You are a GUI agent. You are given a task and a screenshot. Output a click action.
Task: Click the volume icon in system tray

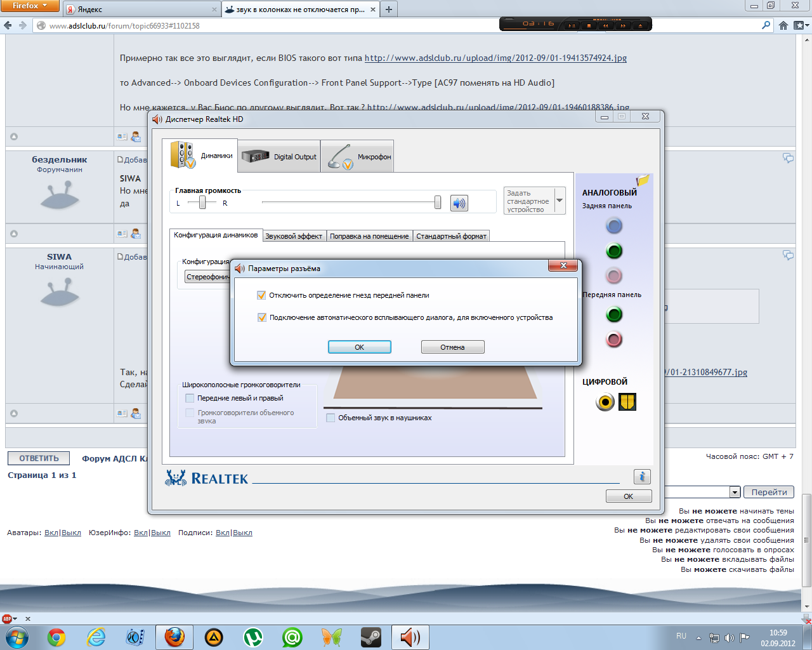(x=730, y=638)
